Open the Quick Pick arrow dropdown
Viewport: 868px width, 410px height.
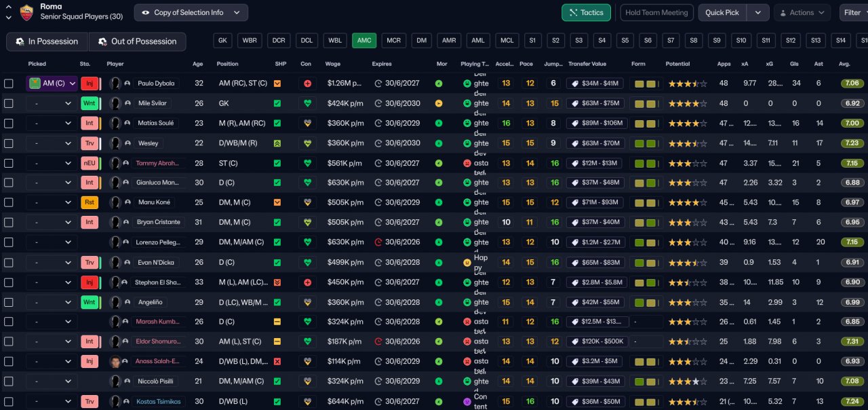(758, 12)
